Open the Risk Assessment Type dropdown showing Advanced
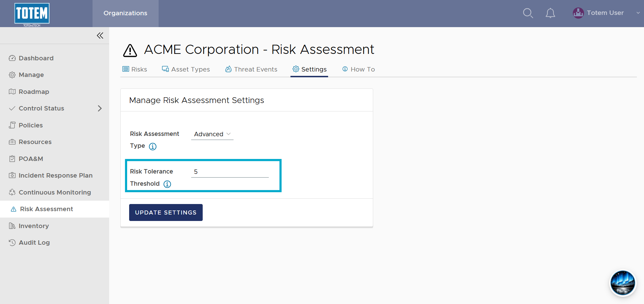This screenshot has width=644, height=304. 212,134
